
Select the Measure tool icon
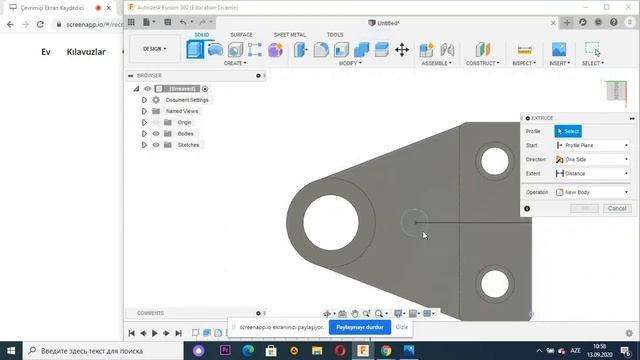click(524, 50)
